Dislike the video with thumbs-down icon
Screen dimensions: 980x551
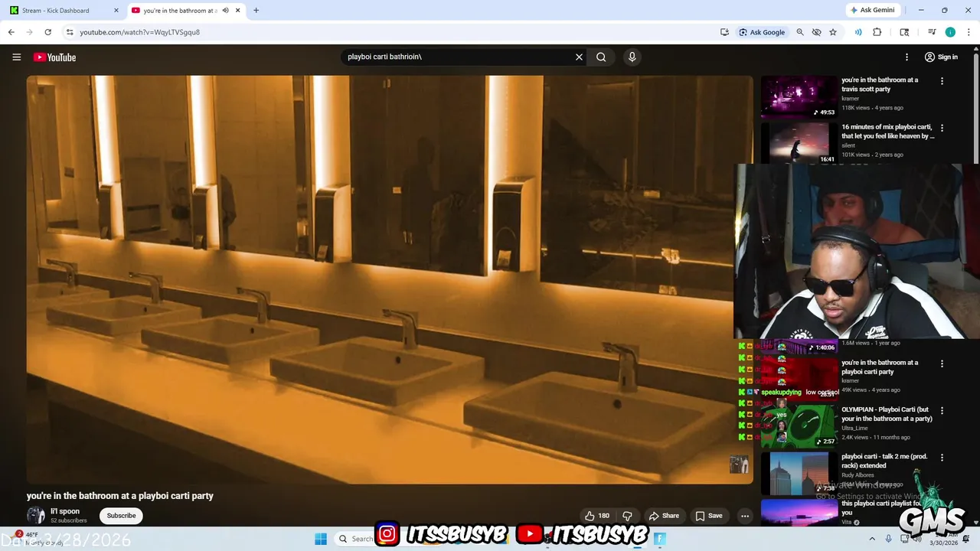point(628,516)
